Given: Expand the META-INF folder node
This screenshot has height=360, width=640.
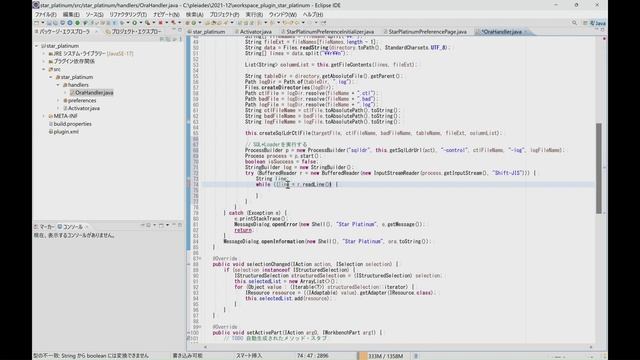Looking at the screenshot, I should click(44, 116).
